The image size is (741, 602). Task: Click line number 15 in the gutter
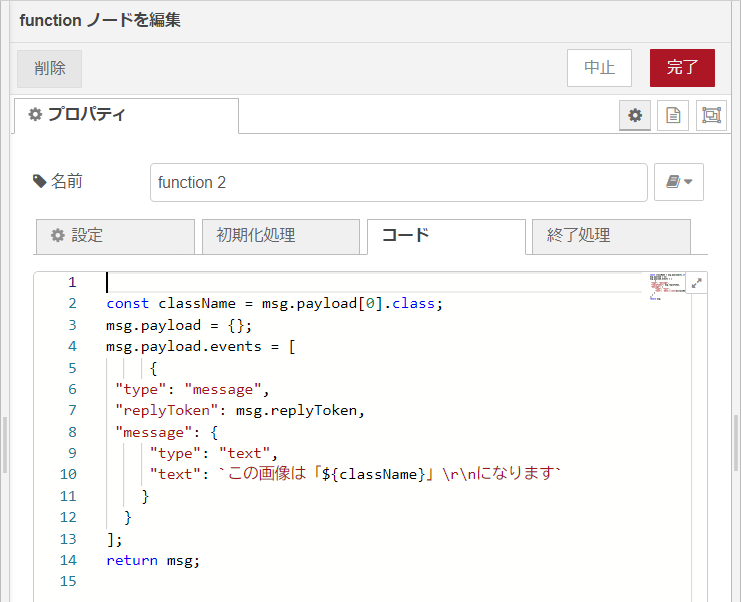point(68,581)
